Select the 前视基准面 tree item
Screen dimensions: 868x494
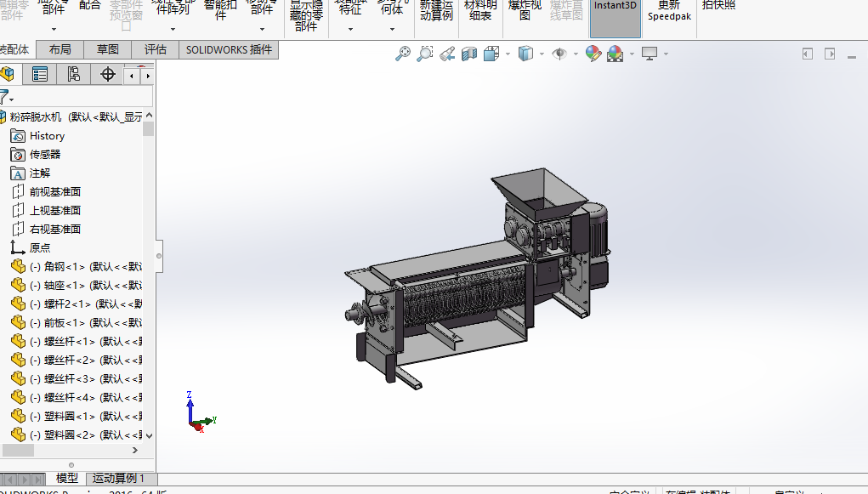54,192
